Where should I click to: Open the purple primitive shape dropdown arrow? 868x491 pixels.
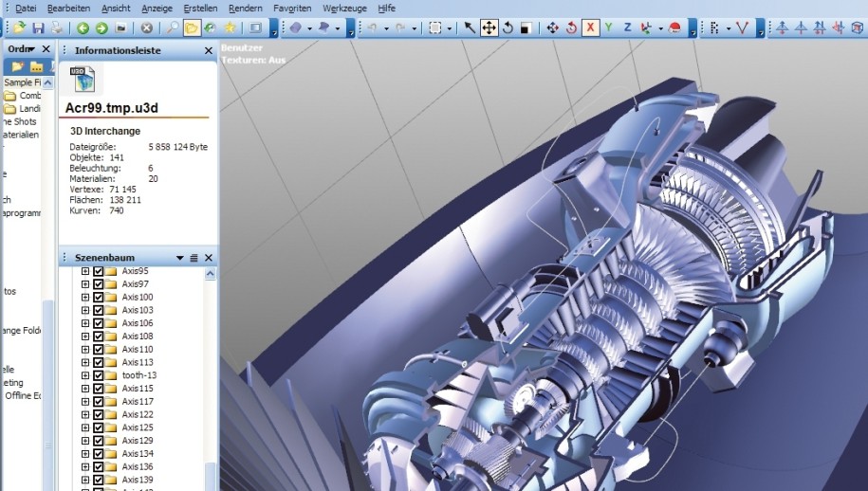[309, 28]
